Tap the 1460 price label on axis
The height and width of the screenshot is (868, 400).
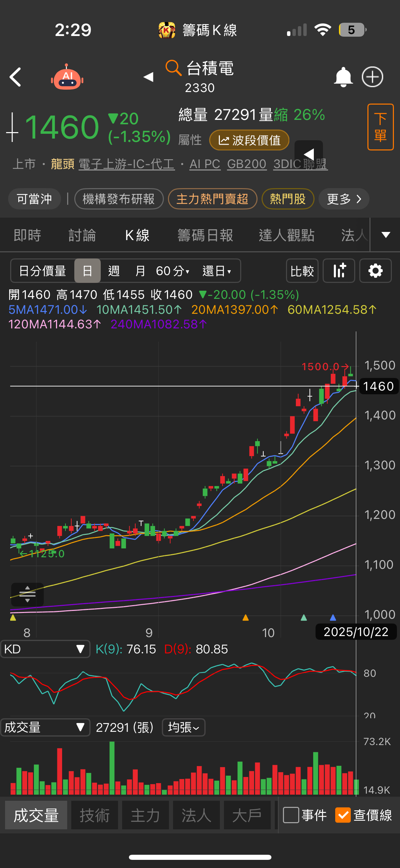378,386
